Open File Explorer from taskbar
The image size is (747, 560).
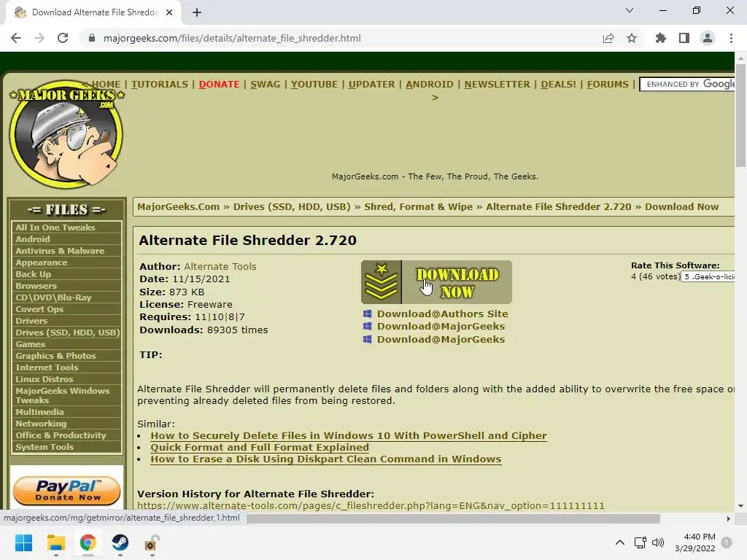coord(55,542)
